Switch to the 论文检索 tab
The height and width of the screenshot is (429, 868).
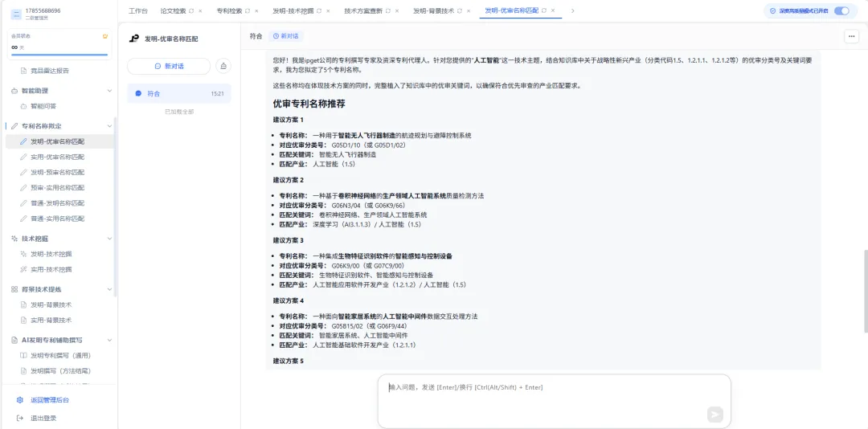pyautogui.click(x=173, y=11)
